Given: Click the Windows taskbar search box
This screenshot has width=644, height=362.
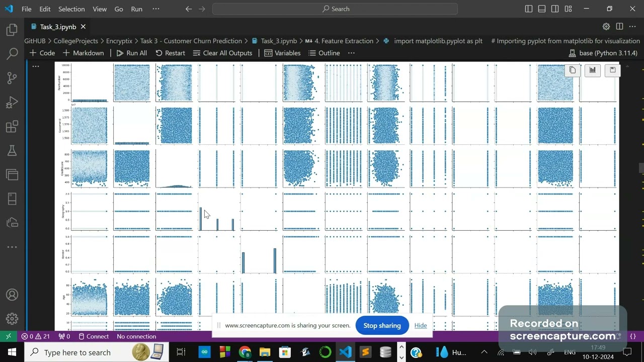Looking at the screenshot, I should (x=96, y=352).
